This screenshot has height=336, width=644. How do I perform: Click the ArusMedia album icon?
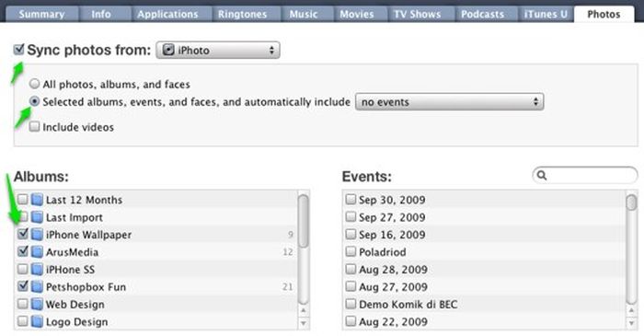point(37,252)
